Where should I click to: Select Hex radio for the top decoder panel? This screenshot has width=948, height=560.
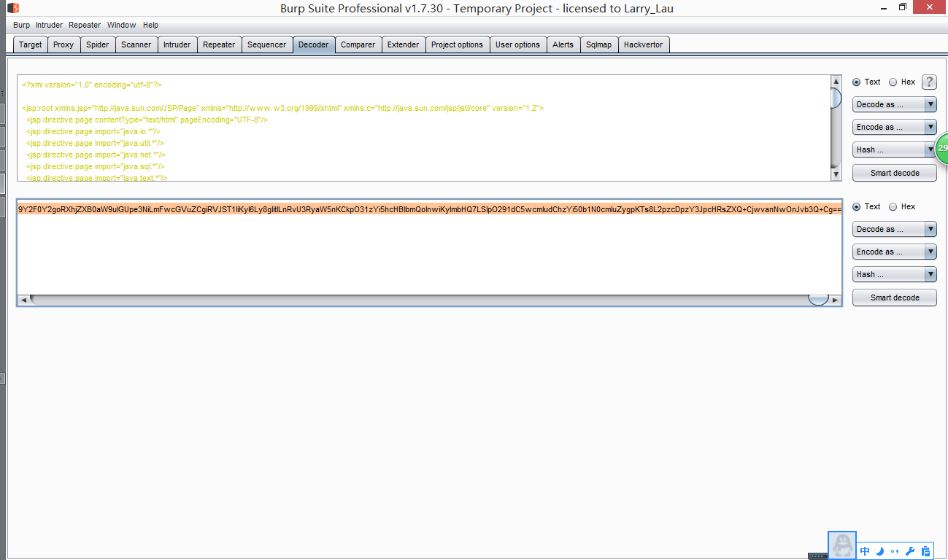[893, 82]
